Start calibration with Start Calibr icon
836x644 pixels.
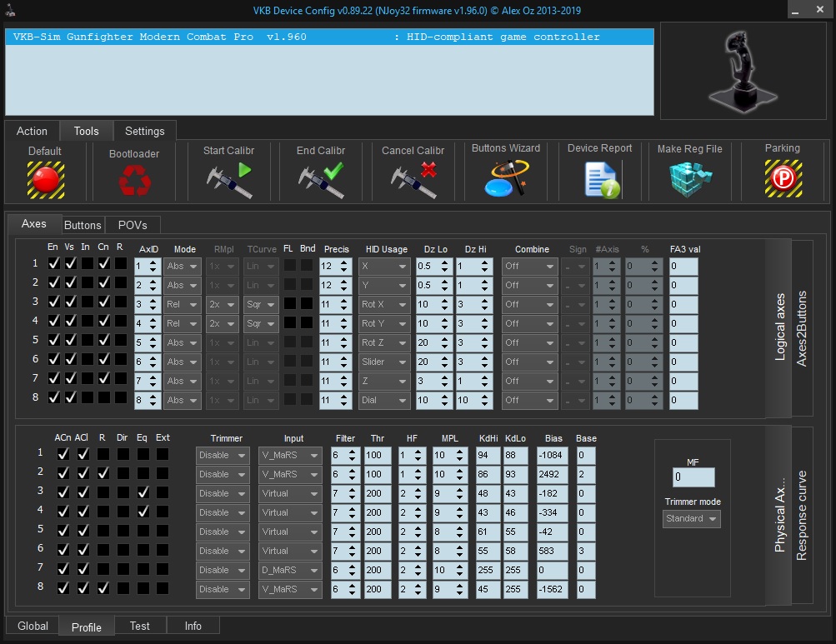228,181
